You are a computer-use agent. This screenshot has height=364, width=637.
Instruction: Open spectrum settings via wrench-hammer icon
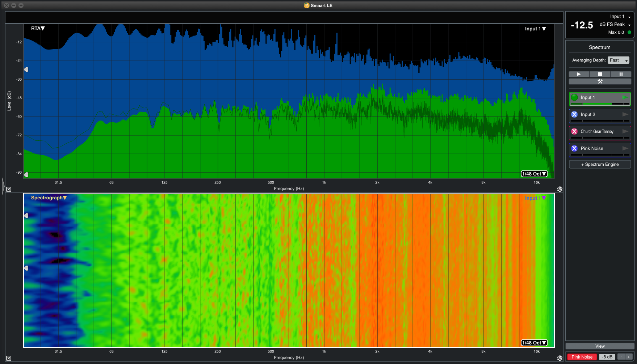[x=600, y=81]
